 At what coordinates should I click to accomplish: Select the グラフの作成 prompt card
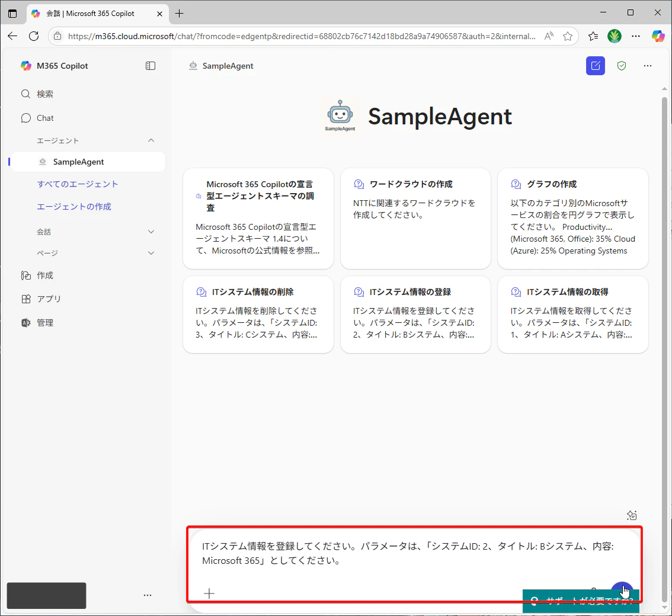(572, 219)
